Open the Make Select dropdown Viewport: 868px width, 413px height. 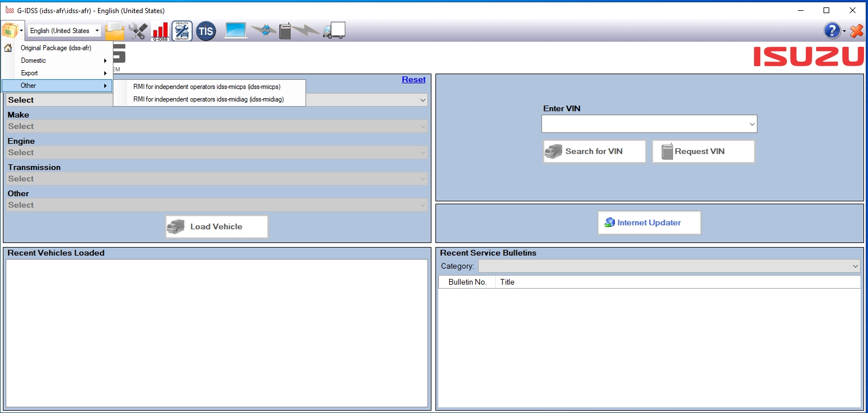[x=217, y=126]
